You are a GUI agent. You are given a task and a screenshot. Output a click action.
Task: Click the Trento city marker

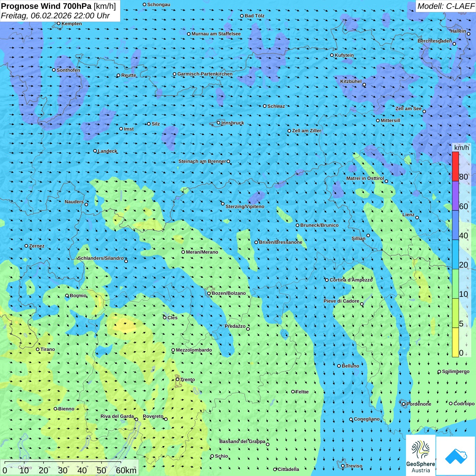(x=177, y=379)
